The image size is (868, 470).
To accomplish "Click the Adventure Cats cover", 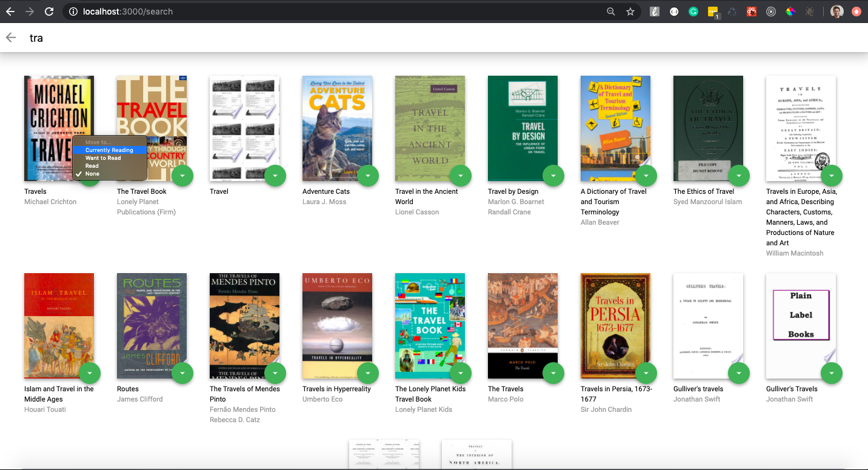I will pos(337,128).
